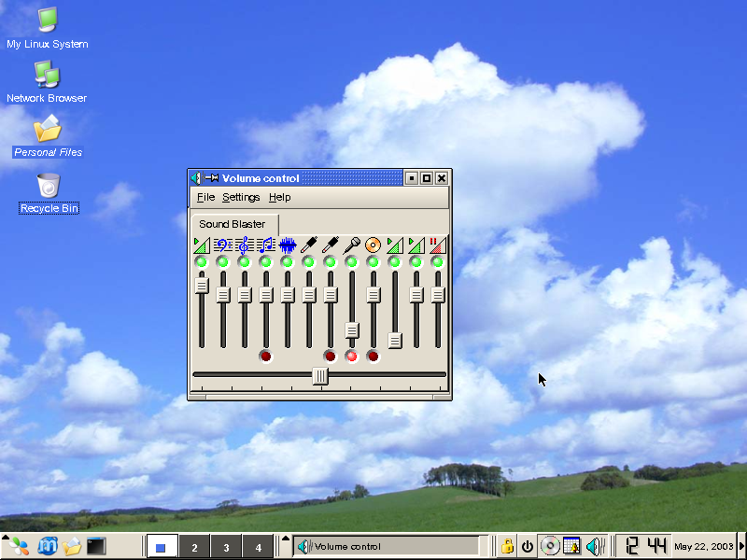Screen dimensions: 747x560
Task: Toggle the green mute LED under the treble clef
Action: click(245, 262)
